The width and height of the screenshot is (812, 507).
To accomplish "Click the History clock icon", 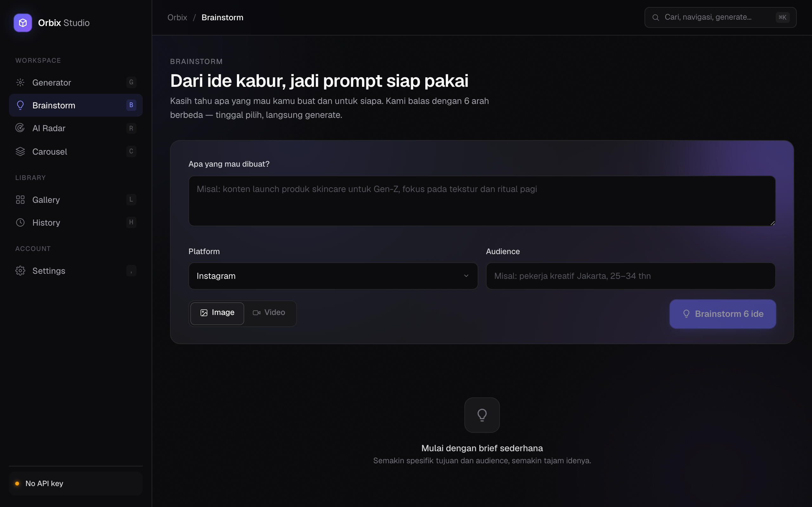I will (x=20, y=222).
